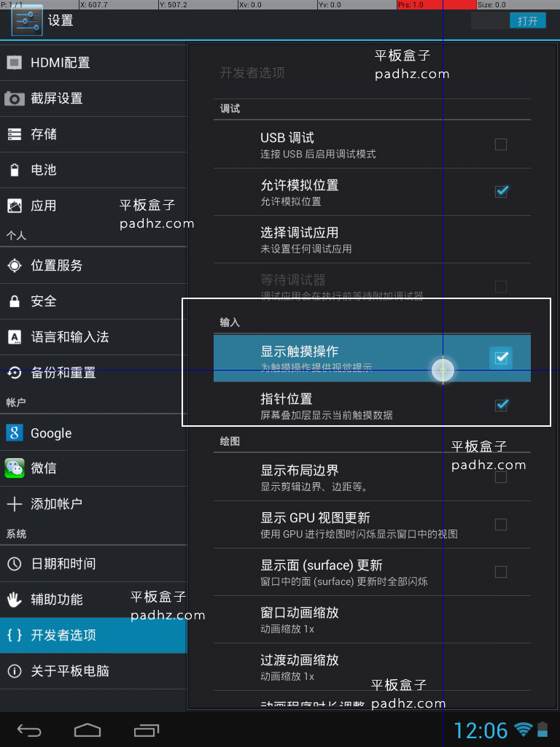Tap the letter A icon for 语言和输入法

click(15, 337)
